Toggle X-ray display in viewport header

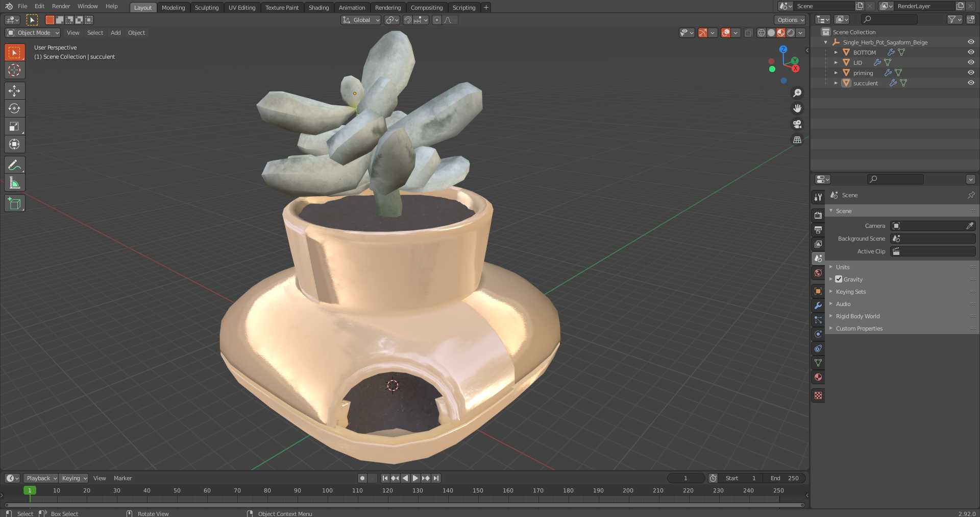point(748,33)
